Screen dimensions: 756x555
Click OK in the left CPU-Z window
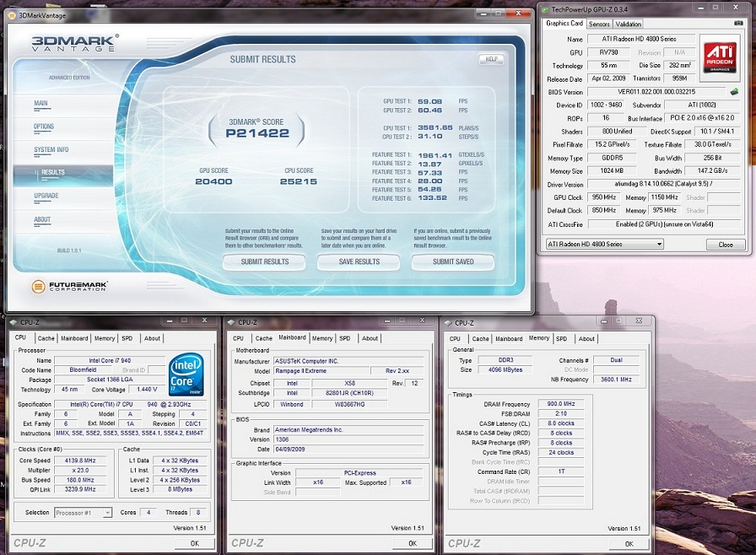coord(194,543)
